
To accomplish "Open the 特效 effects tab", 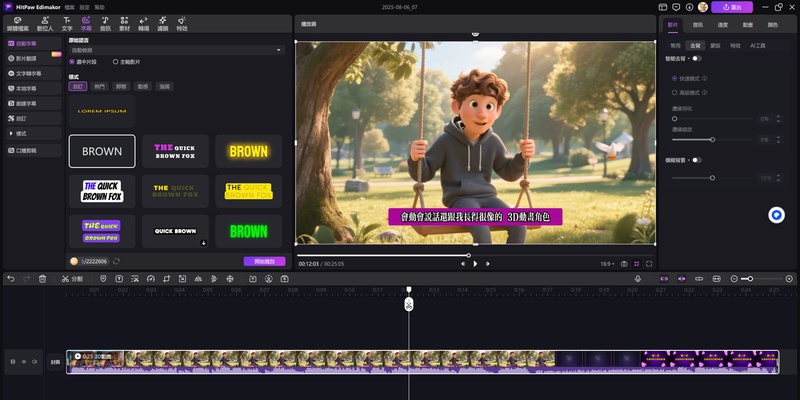I will [182, 24].
